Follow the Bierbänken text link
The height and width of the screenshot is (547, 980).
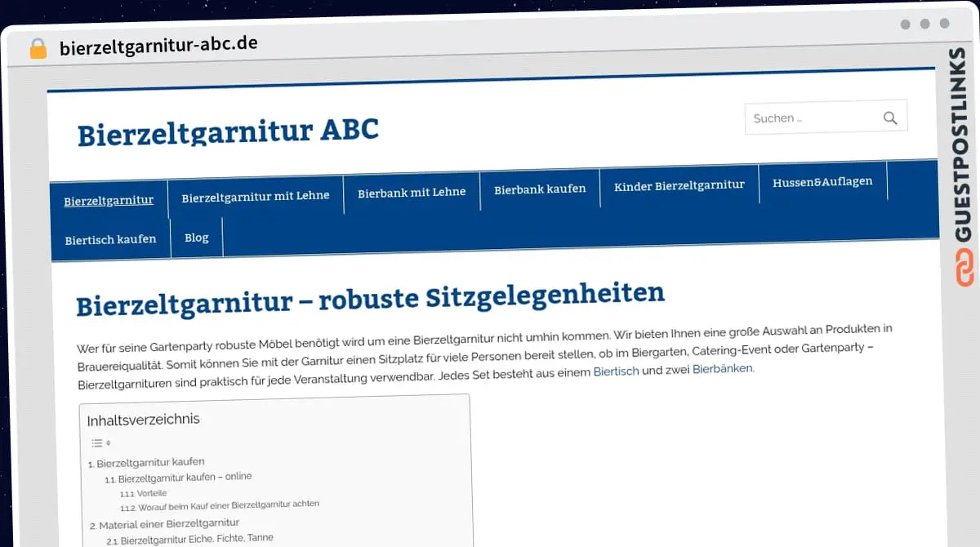click(723, 369)
